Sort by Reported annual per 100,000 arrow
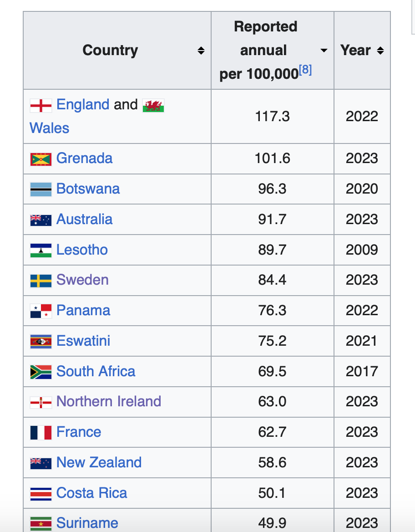This screenshot has width=415, height=532. [x=324, y=51]
